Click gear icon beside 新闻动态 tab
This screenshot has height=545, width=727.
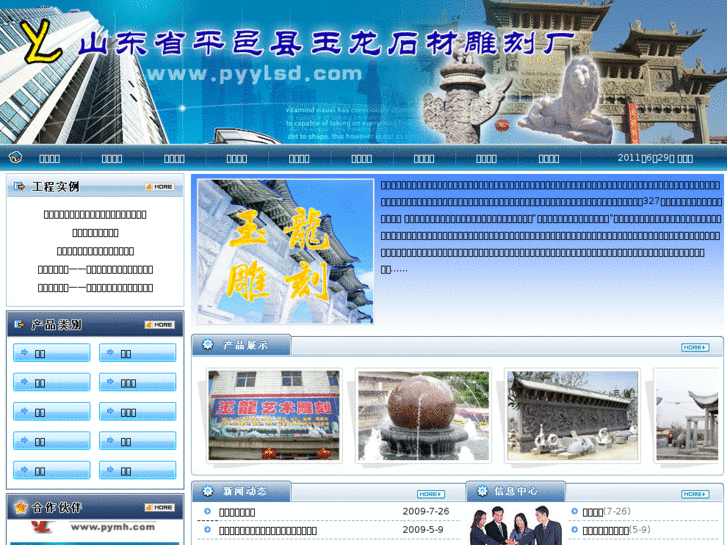tap(208, 491)
